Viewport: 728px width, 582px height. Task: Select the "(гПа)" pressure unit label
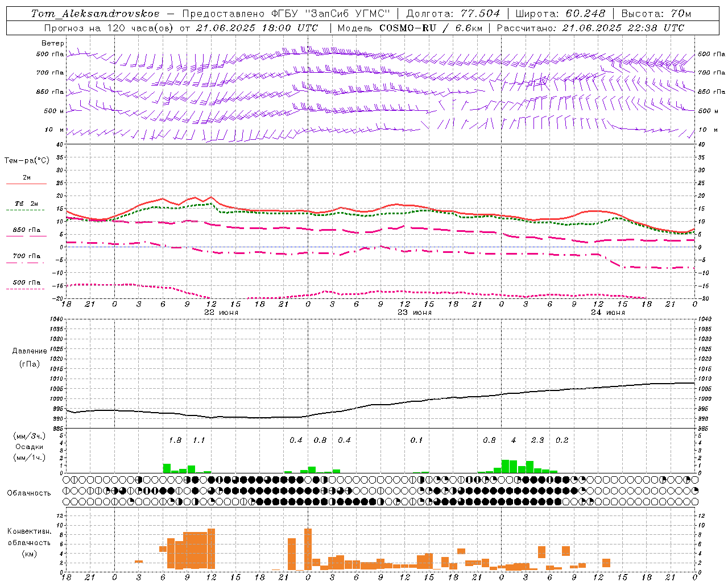coord(30,364)
